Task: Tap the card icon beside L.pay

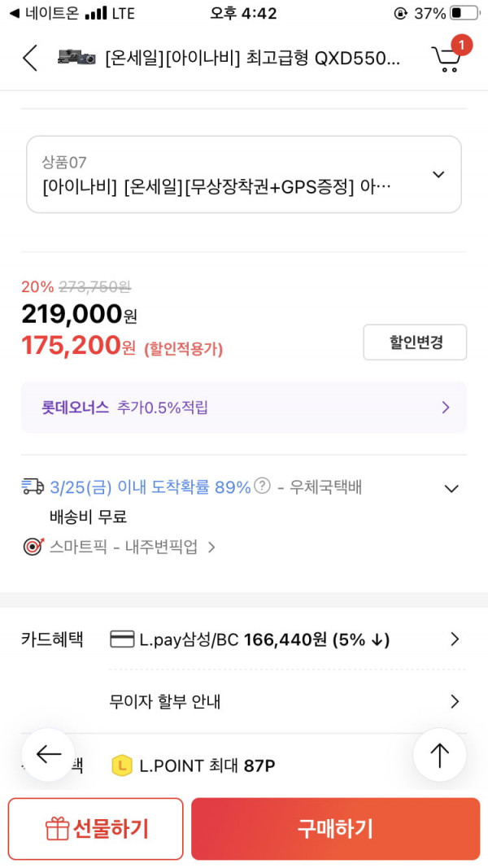Action: (x=122, y=640)
